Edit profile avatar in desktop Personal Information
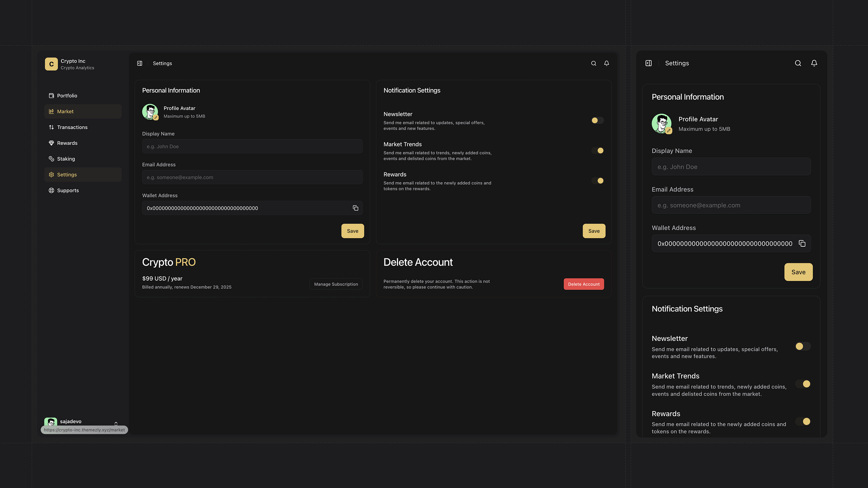868x488 pixels. click(x=156, y=118)
